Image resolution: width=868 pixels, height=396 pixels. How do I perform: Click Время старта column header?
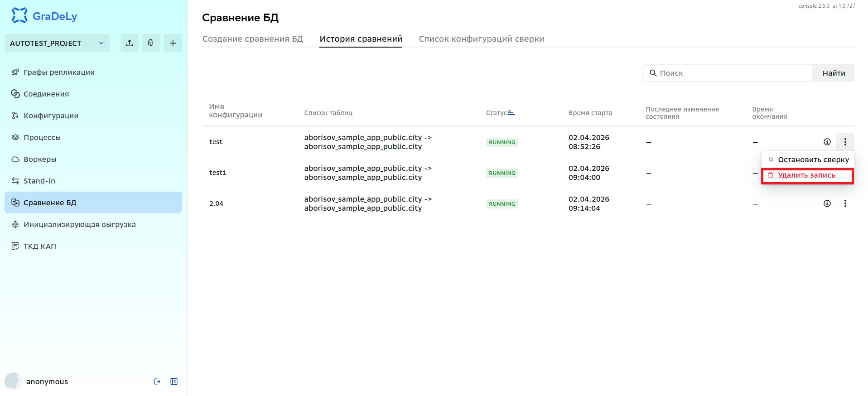(x=590, y=113)
